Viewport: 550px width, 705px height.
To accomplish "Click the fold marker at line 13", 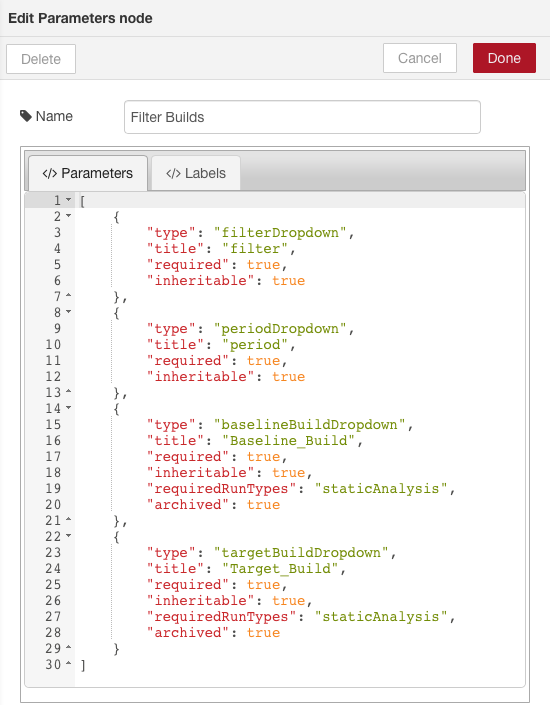I will pos(68,392).
